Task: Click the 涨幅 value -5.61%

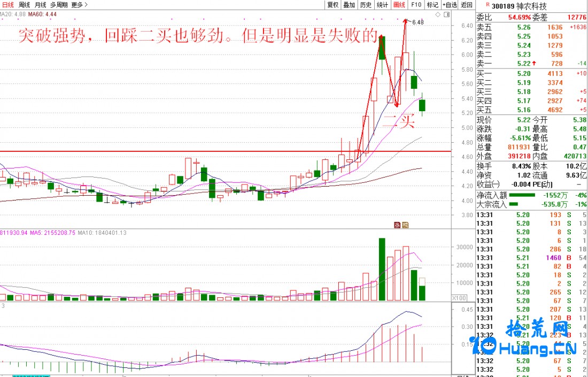Action: (521, 138)
